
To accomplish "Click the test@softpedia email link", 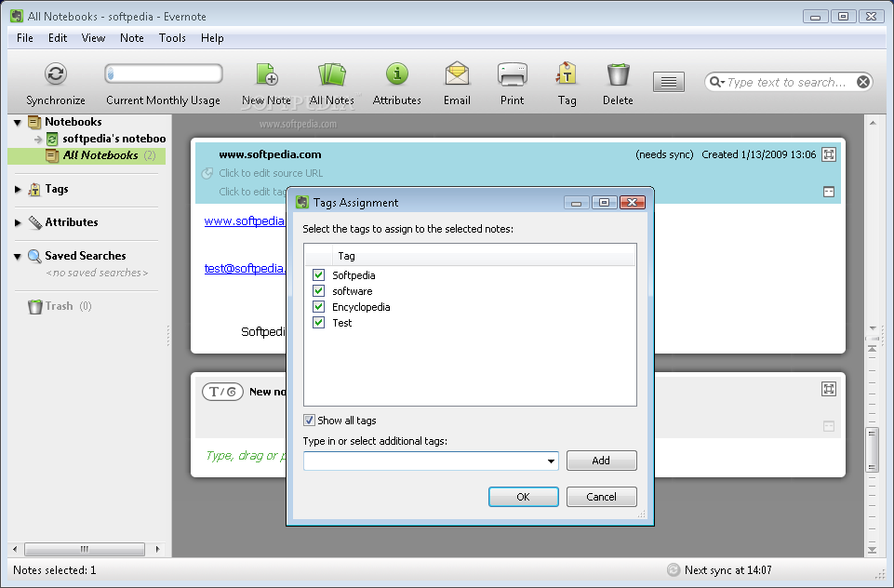I will pos(245,269).
